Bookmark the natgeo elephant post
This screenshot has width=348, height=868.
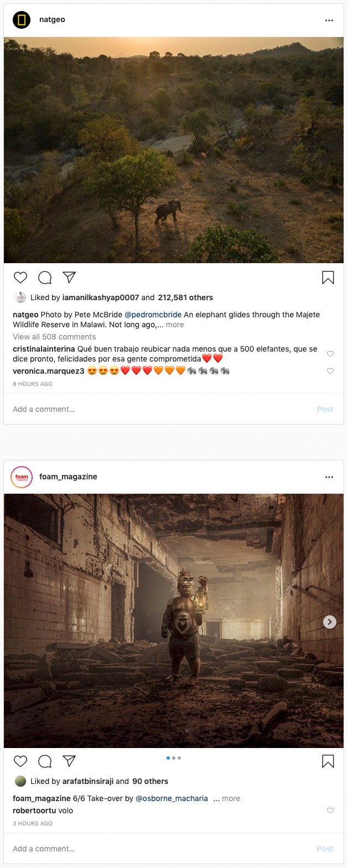328,278
